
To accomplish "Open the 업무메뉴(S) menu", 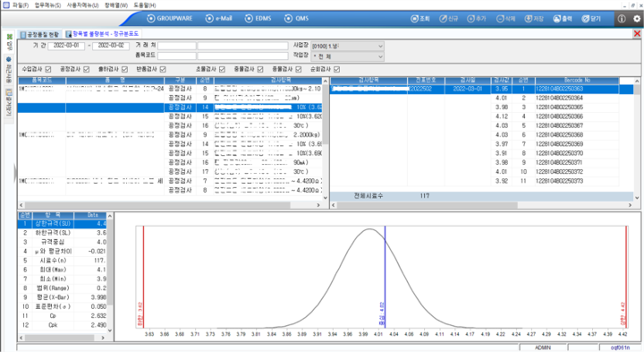I will [x=47, y=5].
